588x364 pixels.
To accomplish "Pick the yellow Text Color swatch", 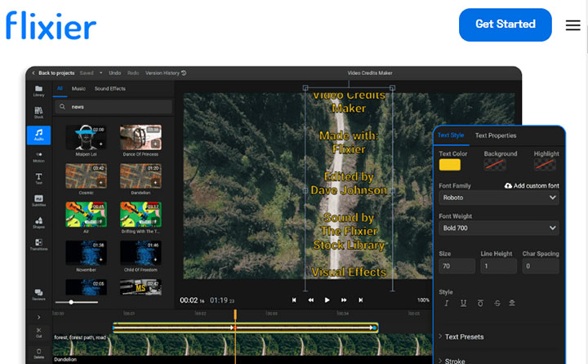I will [x=450, y=165].
